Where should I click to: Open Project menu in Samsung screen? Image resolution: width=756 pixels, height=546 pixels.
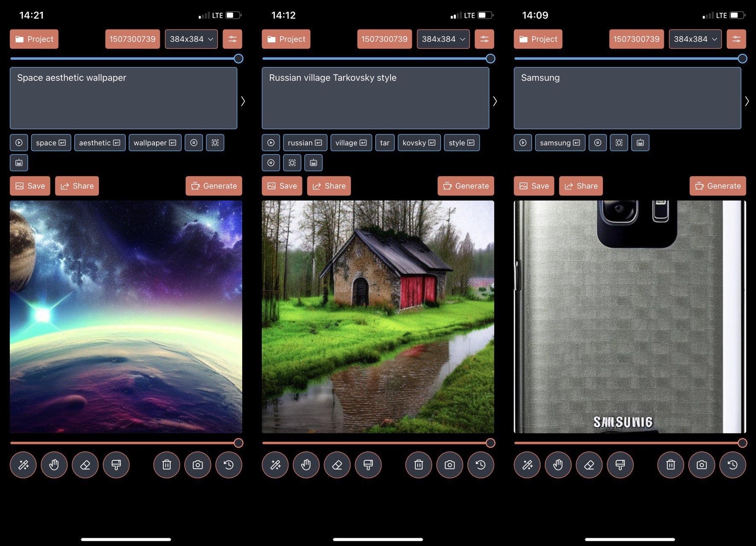pos(538,39)
